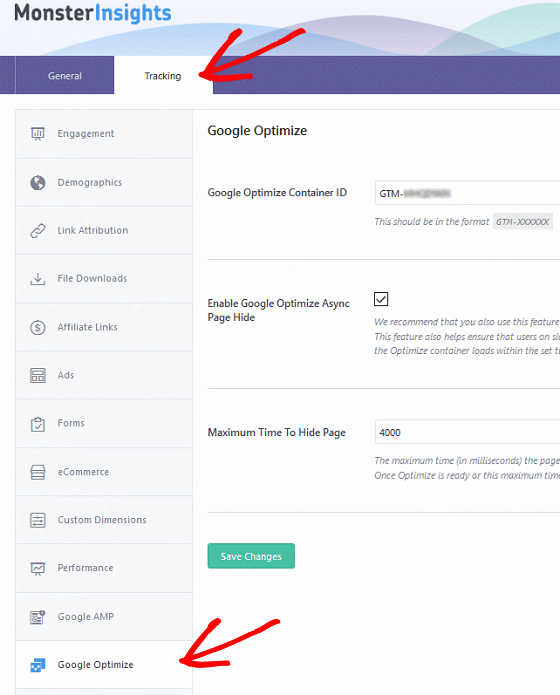The width and height of the screenshot is (560, 695).
Task: Open the Demographics settings section
Action: (x=104, y=183)
